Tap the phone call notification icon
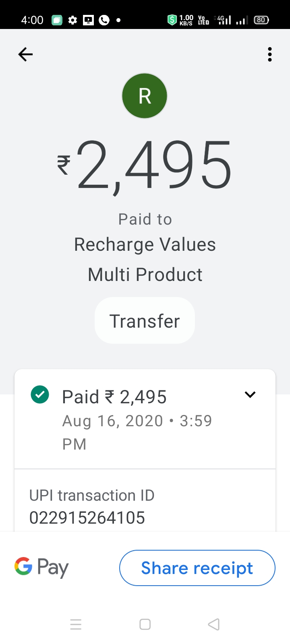This screenshot has width=290, height=644. click(104, 20)
